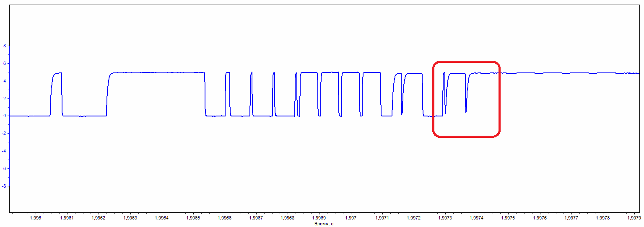The width and height of the screenshot is (644, 227).
Task: Click the 1,9973 time axis label
Action: pyautogui.click(x=445, y=218)
